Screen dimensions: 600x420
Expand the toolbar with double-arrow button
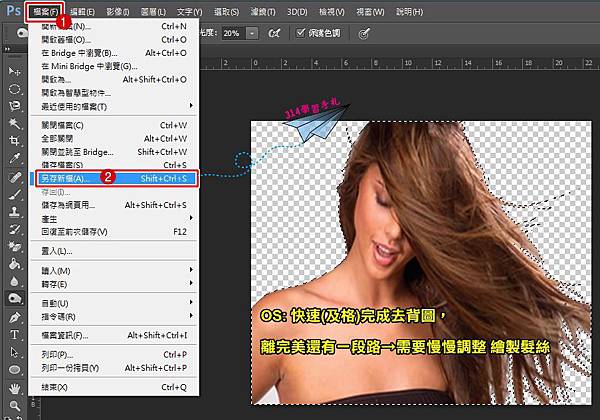click(7, 49)
